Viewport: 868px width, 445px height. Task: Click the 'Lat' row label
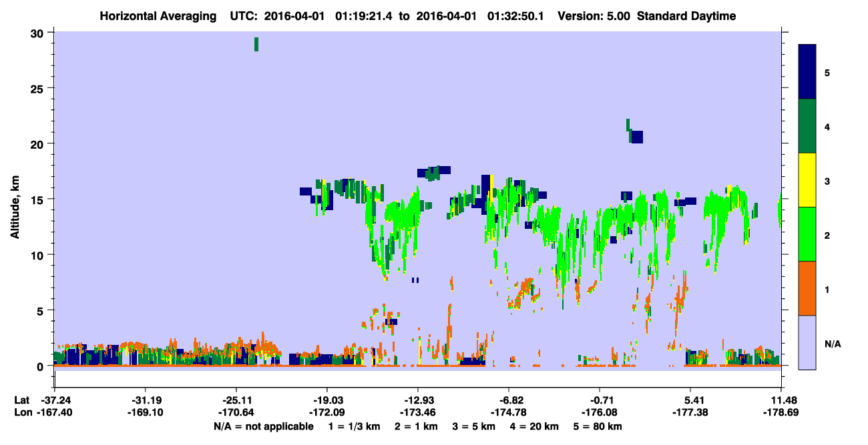(x=22, y=400)
